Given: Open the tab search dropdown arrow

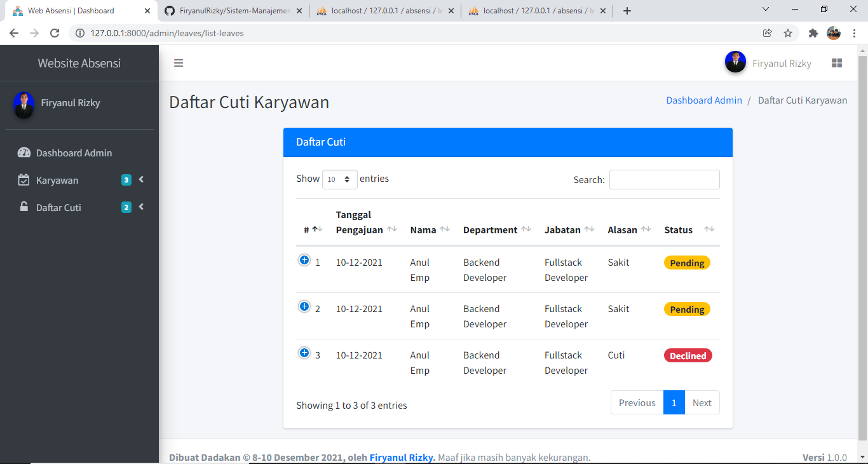Looking at the screenshot, I should click(765, 9).
